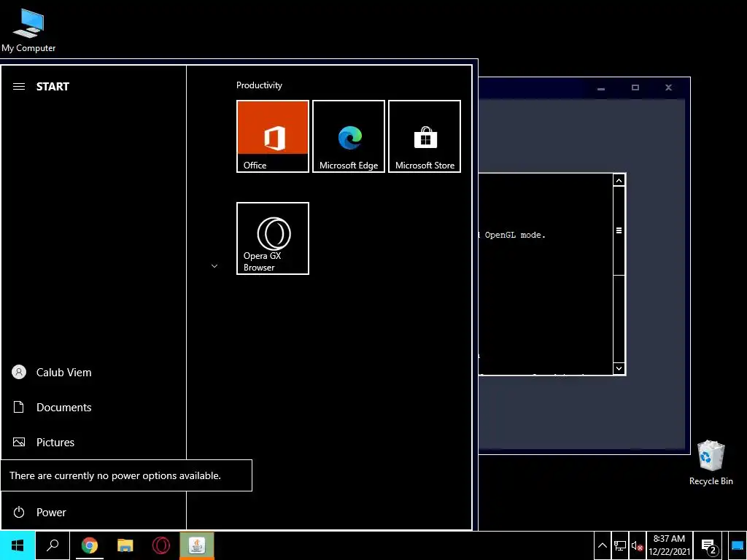Image resolution: width=747 pixels, height=560 pixels.
Task: Open File Explorer from the taskbar
Action: [125, 545]
